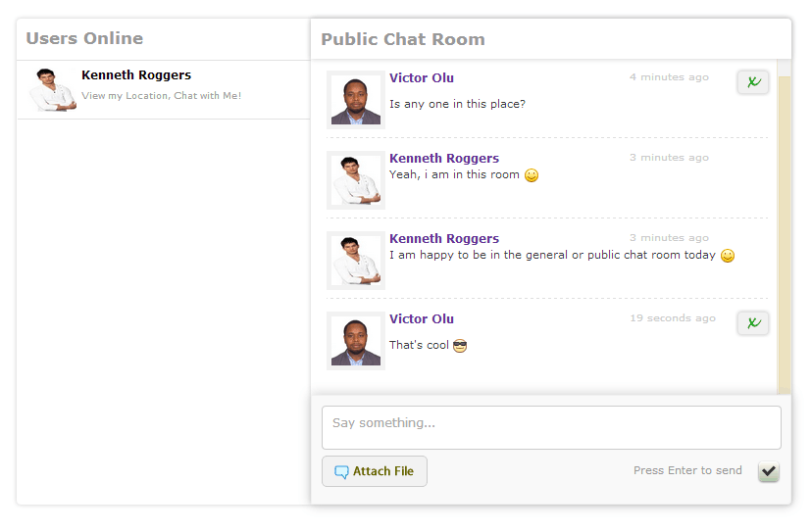Image resolution: width=811 pixels, height=532 pixels.
Task: Click Victor Olu's name on "That's cool" message
Action: coord(422,319)
